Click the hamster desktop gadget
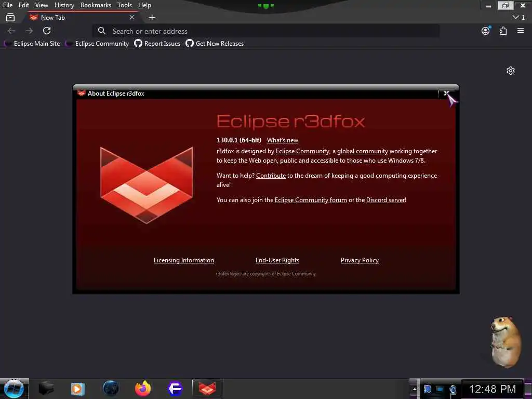The height and width of the screenshot is (399, 532). click(x=506, y=342)
